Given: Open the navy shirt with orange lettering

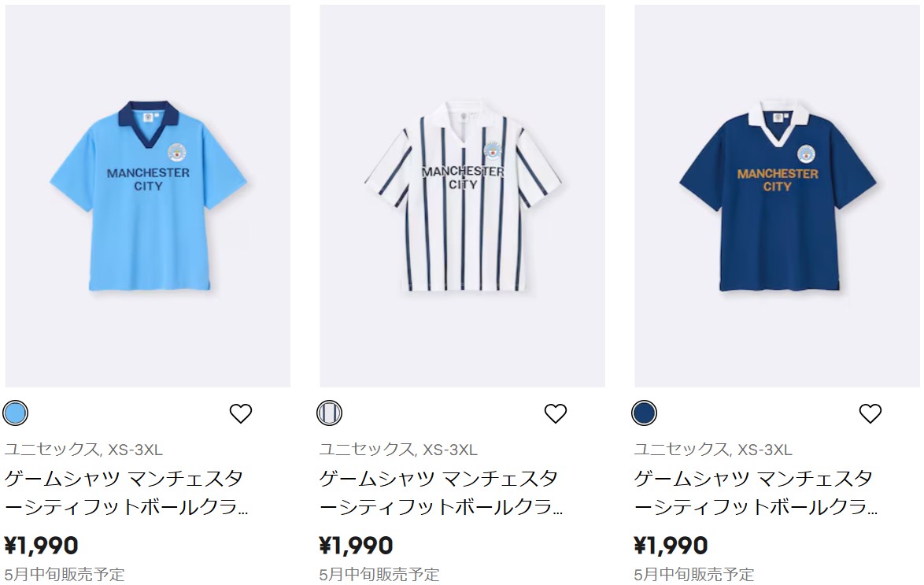Looking at the screenshot, I should pyautogui.click(x=778, y=196).
